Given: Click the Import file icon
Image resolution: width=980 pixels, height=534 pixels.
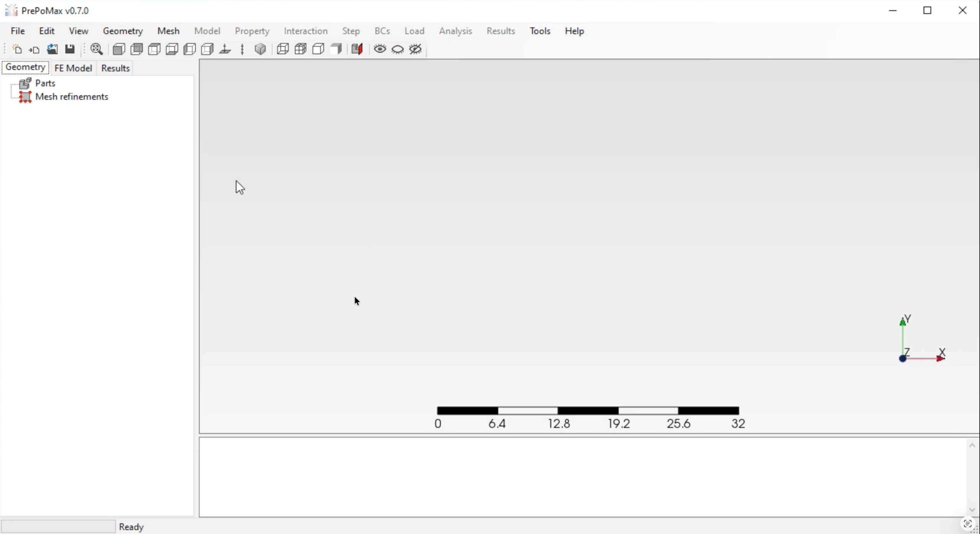Looking at the screenshot, I should [x=34, y=49].
